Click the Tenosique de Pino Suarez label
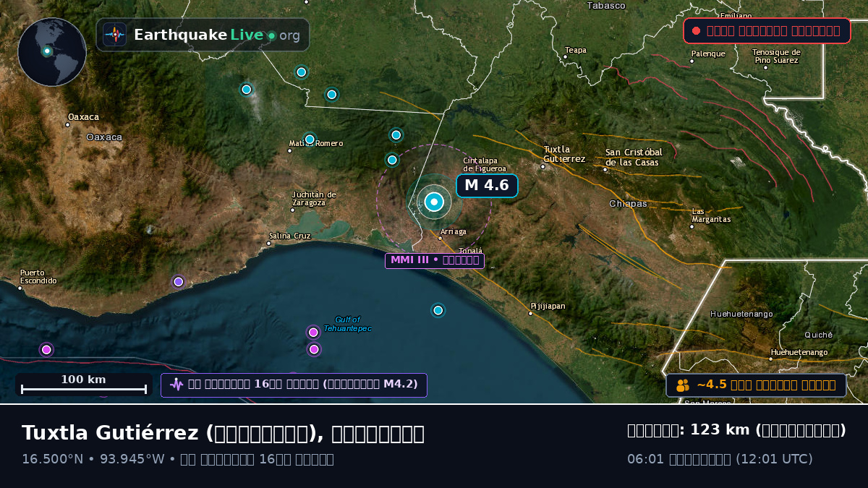 coord(776,56)
